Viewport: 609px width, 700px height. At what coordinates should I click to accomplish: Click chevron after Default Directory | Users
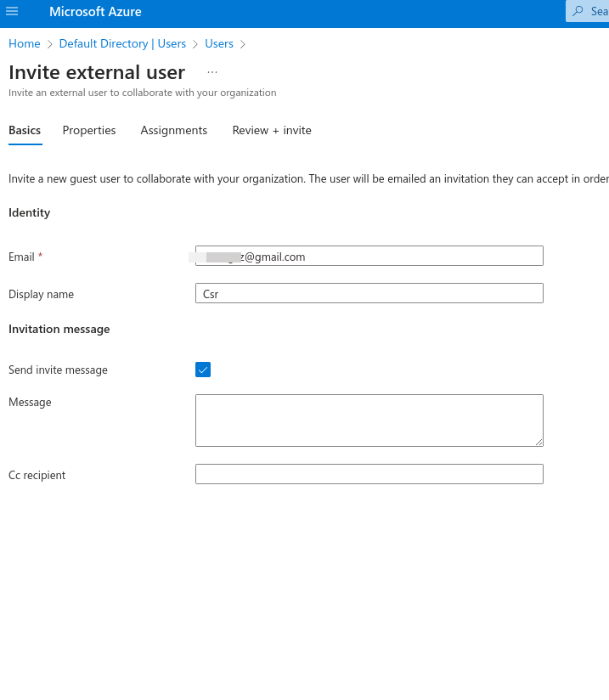[195, 44]
